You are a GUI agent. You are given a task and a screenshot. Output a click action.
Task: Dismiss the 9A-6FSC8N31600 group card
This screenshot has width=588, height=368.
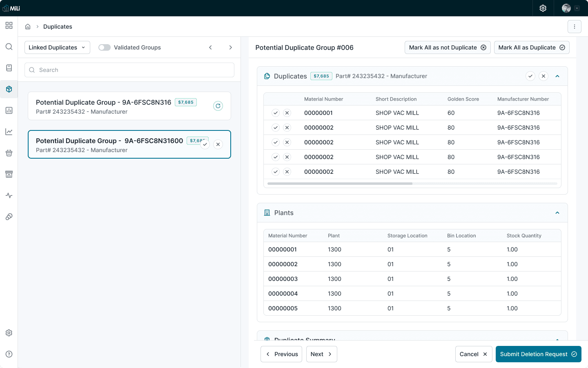tap(218, 144)
